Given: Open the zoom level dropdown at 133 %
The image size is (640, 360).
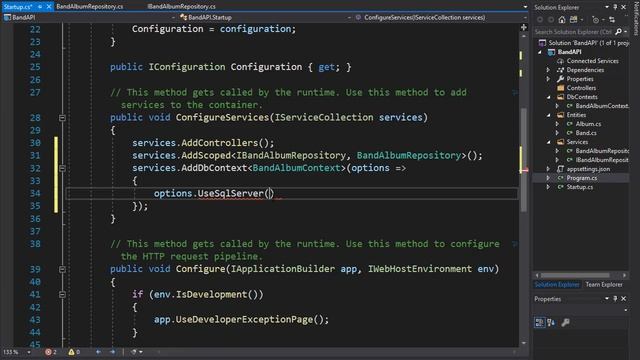Looking at the screenshot, I should click(29, 352).
